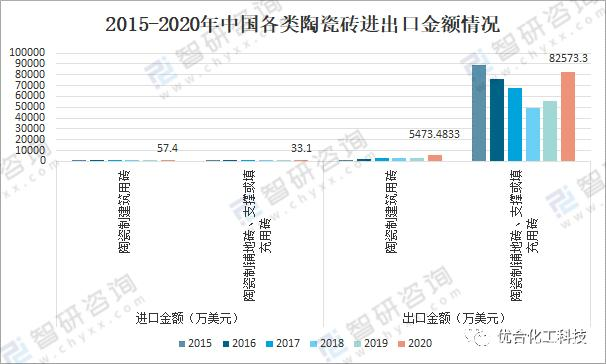
Task: Click the 2016 legend color swatch
Action: pyautogui.click(x=226, y=344)
